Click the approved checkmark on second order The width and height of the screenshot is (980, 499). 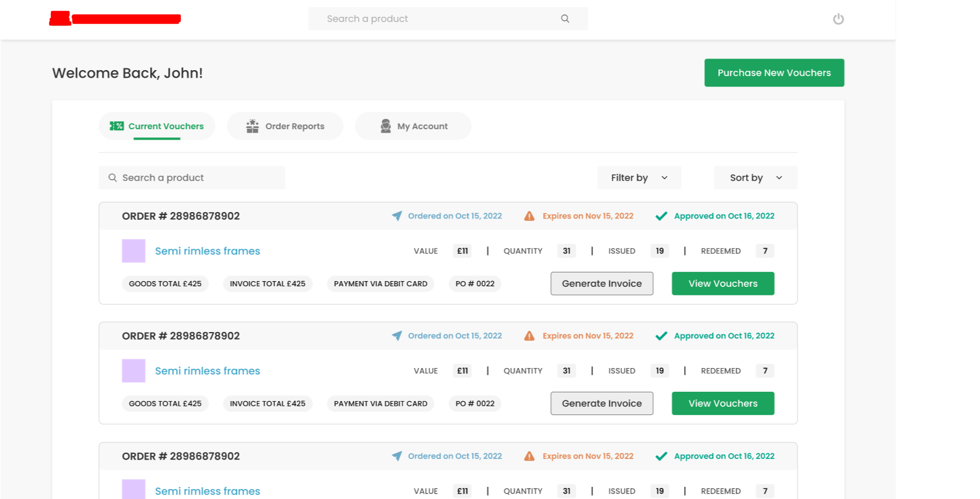pyautogui.click(x=661, y=336)
